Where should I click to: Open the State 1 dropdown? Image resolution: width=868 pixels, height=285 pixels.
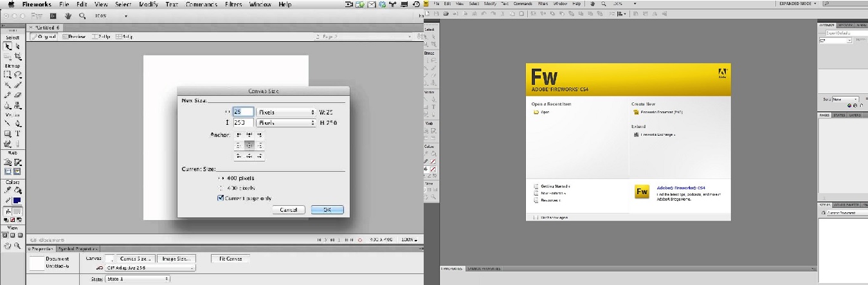tap(138, 279)
